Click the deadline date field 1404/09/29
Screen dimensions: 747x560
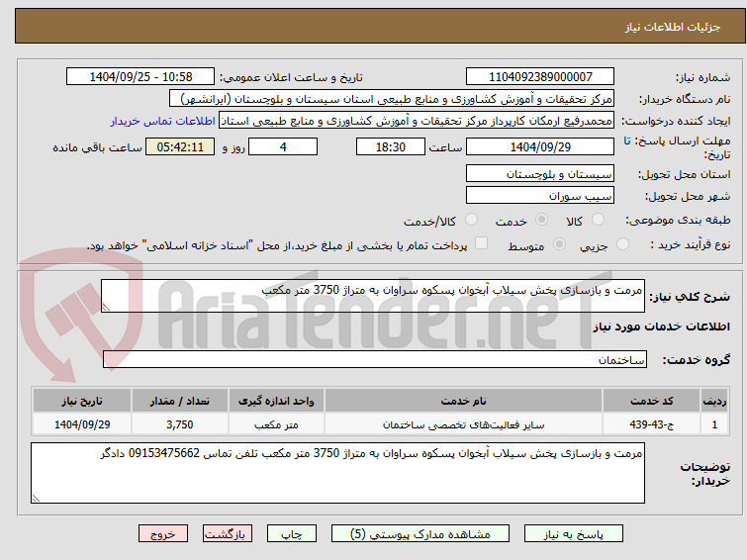click(x=540, y=146)
